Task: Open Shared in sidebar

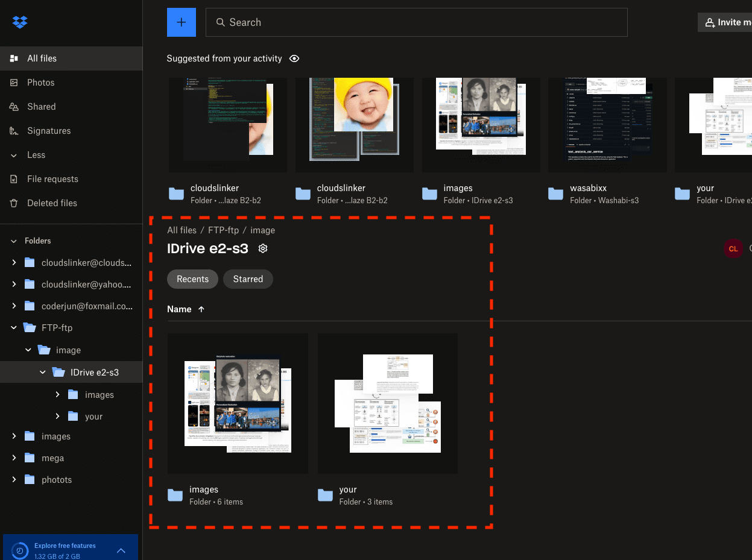Action: coord(71,107)
